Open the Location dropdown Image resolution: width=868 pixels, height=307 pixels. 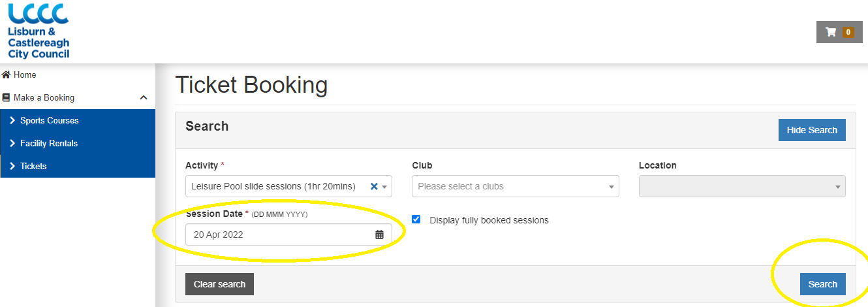point(742,186)
